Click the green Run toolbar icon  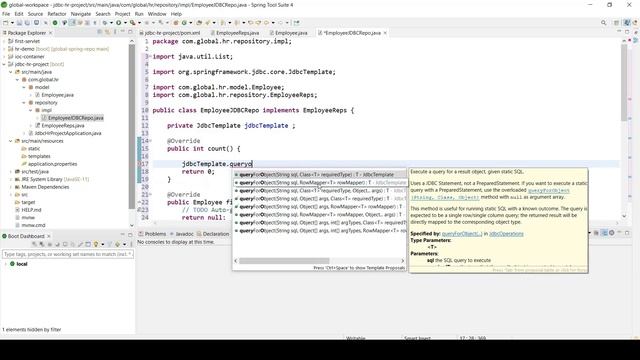(x=118, y=23)
